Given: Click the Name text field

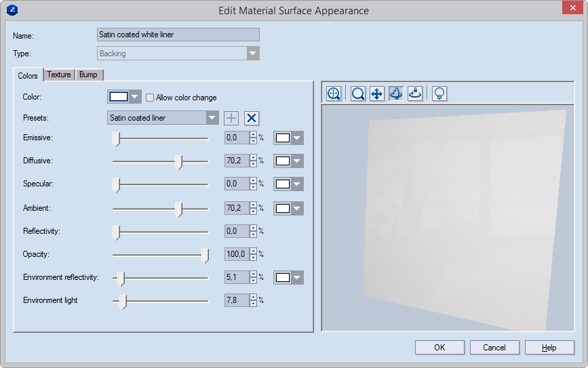Looking at the screenshot, I should click(178, 35).
